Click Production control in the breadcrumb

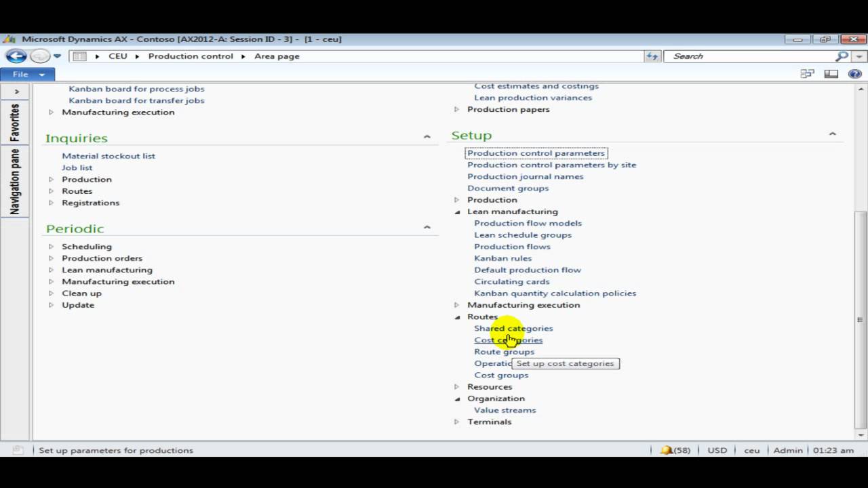191,56
